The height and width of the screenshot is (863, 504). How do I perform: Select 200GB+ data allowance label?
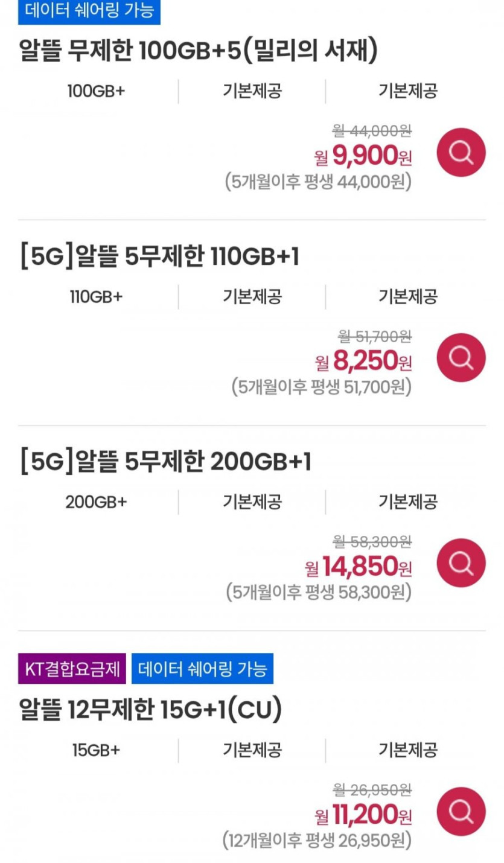click(97, 502)
